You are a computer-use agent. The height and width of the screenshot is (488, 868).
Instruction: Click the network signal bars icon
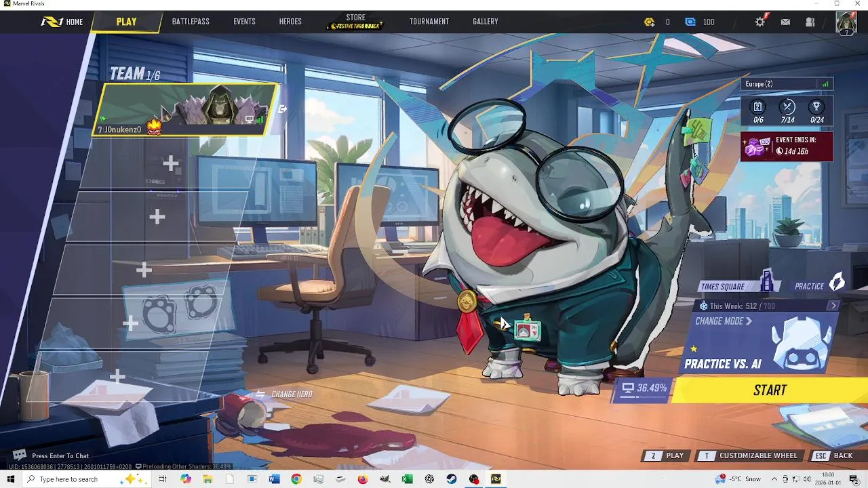[x=825, y=84]
